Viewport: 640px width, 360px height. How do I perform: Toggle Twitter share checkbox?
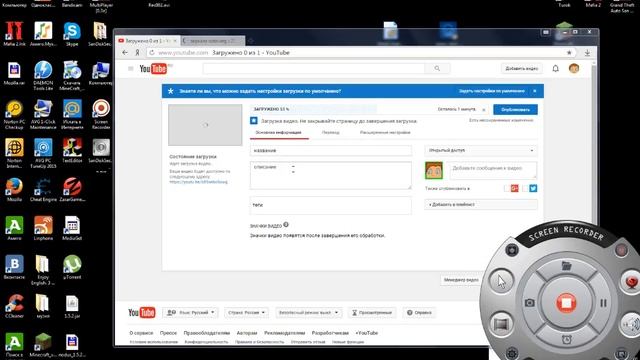[525, 188]
